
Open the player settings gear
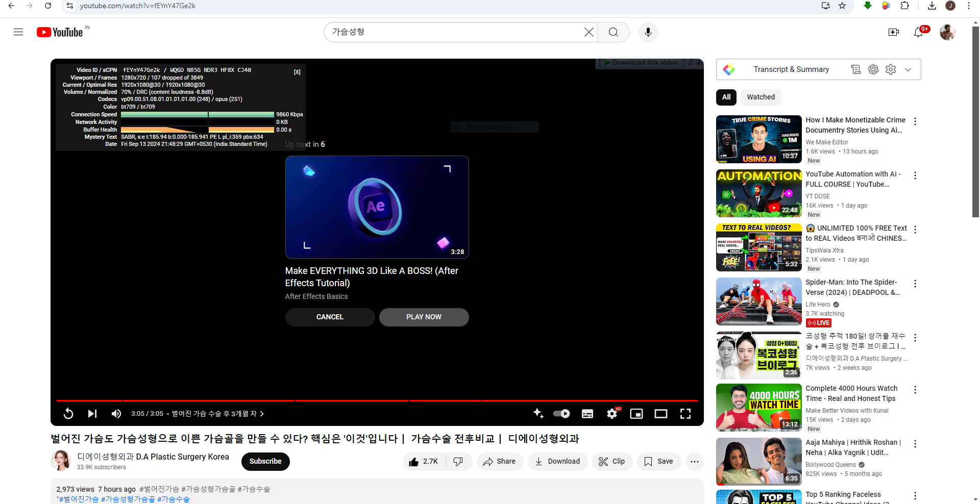pyautogui.click(x=612, y=414)
